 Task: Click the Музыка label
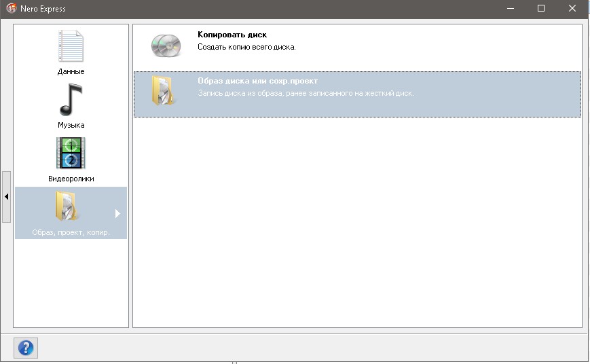pos(71,125)
